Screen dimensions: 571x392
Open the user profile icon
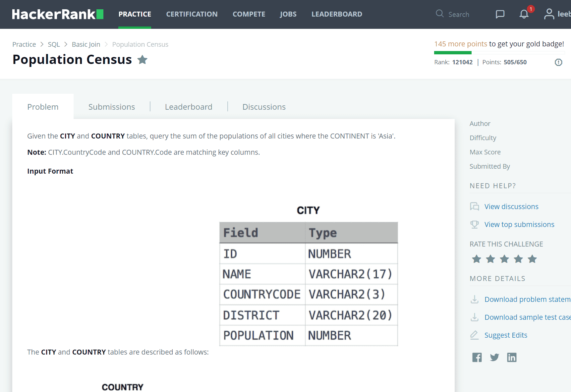pos(549,14)
